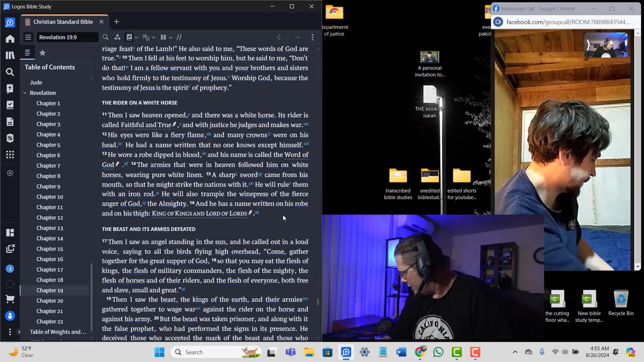Click the Bible text scrollbar marker
Screen dimensions: 644x362
click(x=317, y=302)
